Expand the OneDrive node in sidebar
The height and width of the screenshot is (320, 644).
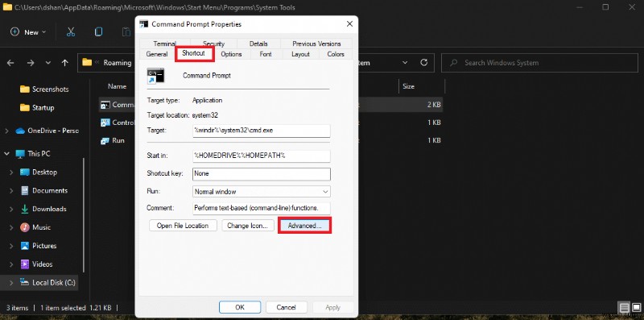pyautogui.click(x=6, y=131)
